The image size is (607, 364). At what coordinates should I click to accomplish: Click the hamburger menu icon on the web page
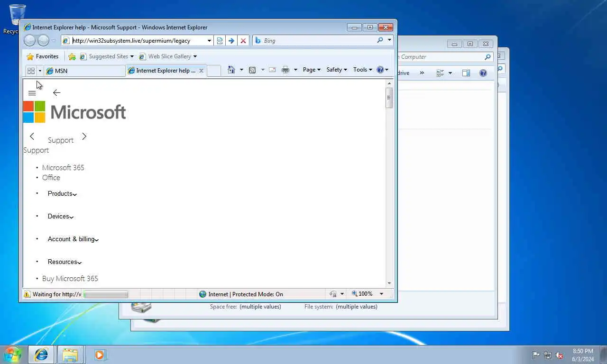pyautogui.click(x=32, y=93)
